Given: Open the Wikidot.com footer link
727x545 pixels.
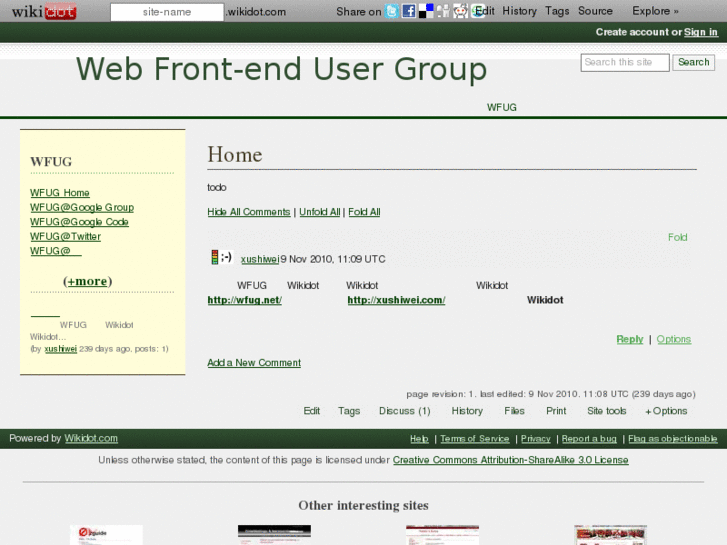Looking at the screenshot, I should [91, 438].
